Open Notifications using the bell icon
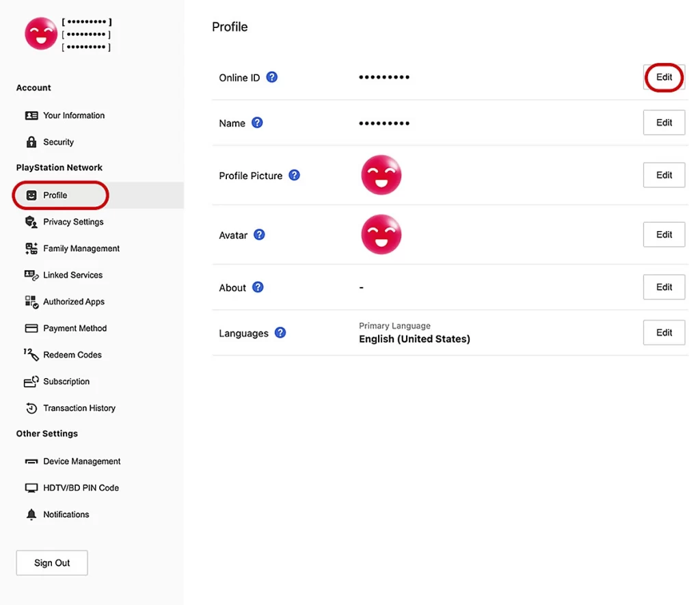Viewport: 700px width, 605px height. (x=31, y=514)
